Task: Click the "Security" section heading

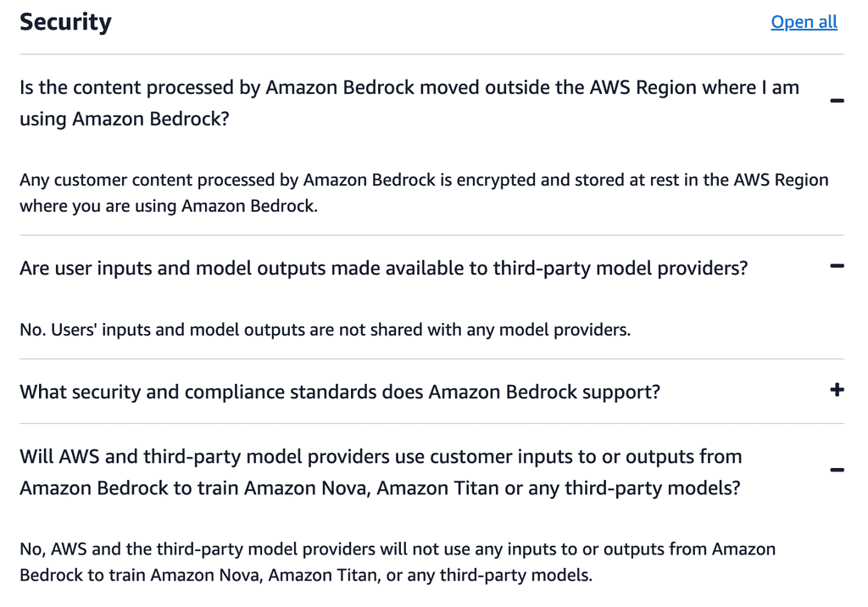Action: 65,22
